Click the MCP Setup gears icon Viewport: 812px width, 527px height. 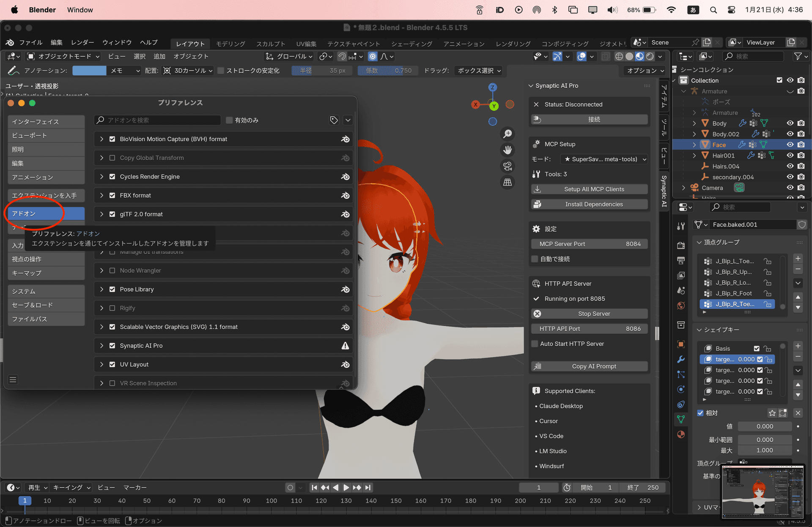pyautogui.click(x=536, y=144)
